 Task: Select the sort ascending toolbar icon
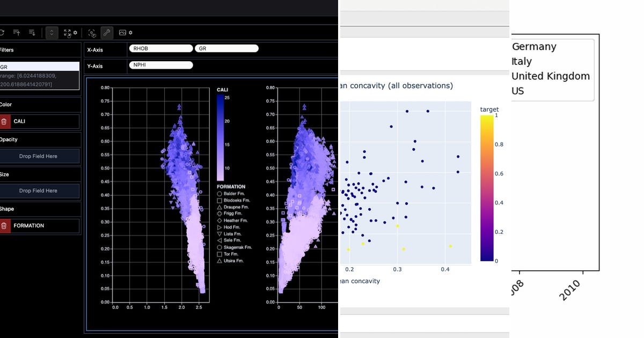pyautogui.click(x=17, y=32)
